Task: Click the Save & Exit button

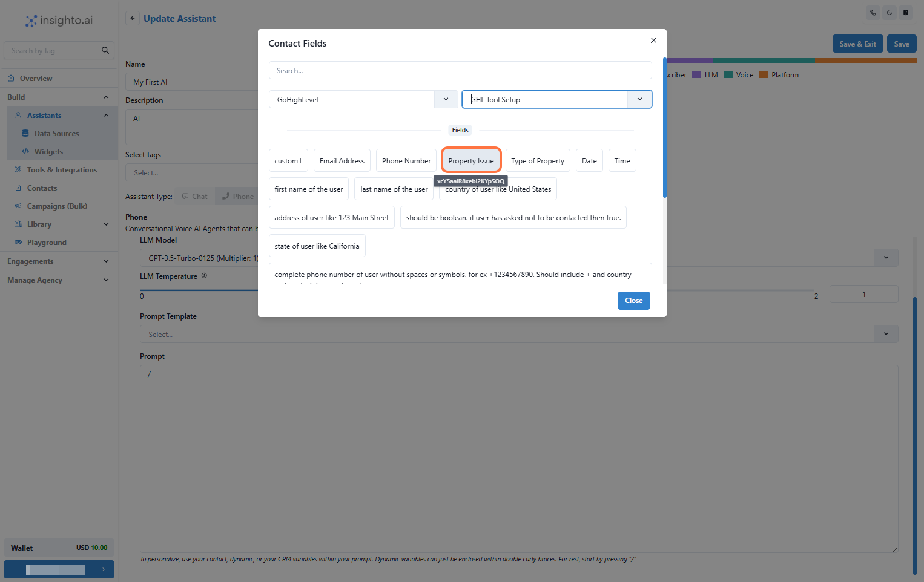Action: tap(857, 44)
